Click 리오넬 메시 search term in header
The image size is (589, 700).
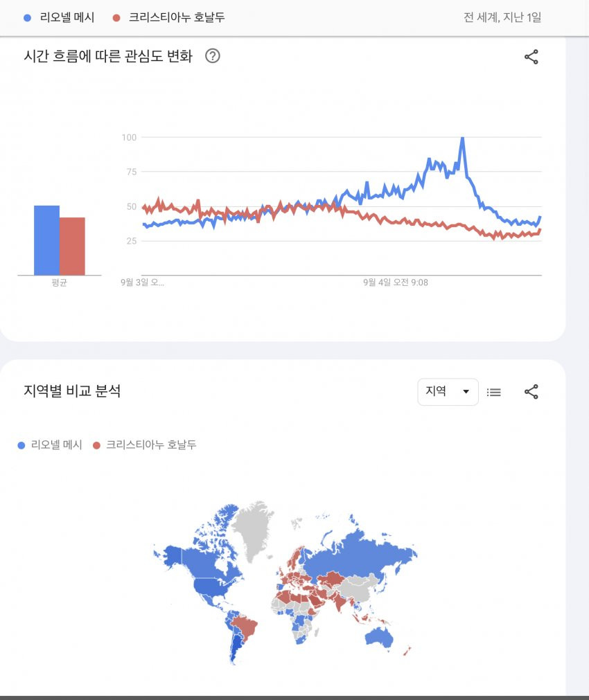click(67, 17)
